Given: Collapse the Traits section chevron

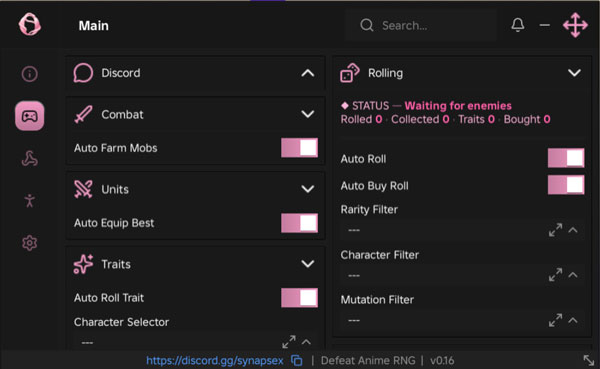Looking at the screenshot, I should click(308, 264).
